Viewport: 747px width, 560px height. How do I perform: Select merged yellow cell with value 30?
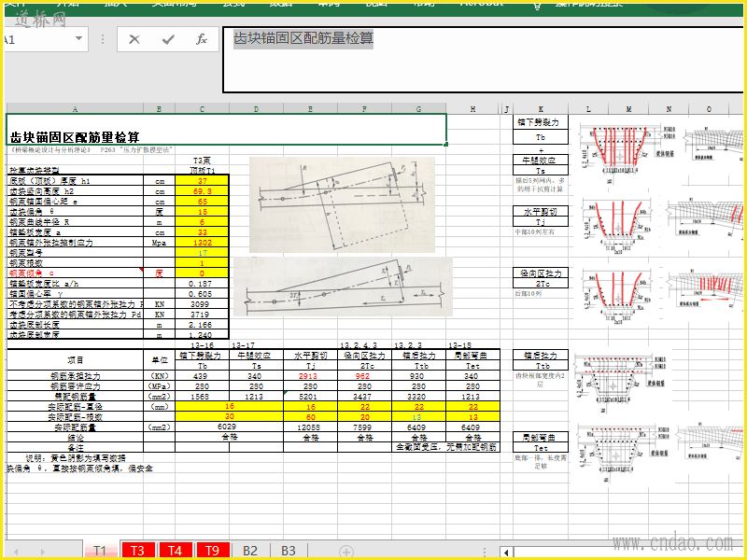pos(229,416)
